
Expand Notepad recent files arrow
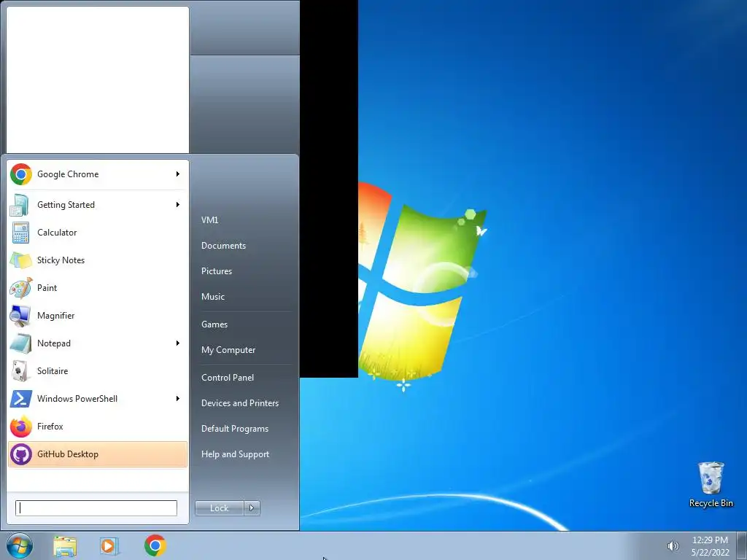178,343
